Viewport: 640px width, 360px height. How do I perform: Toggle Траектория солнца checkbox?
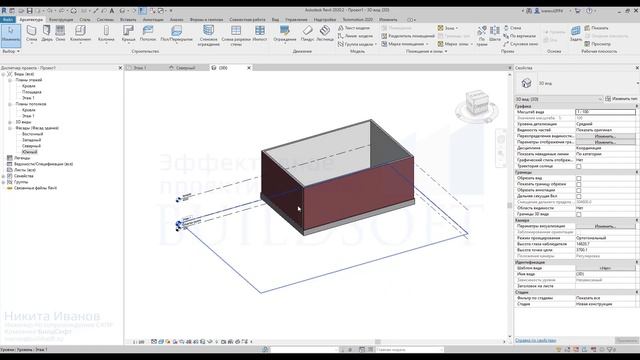[578, 166]
